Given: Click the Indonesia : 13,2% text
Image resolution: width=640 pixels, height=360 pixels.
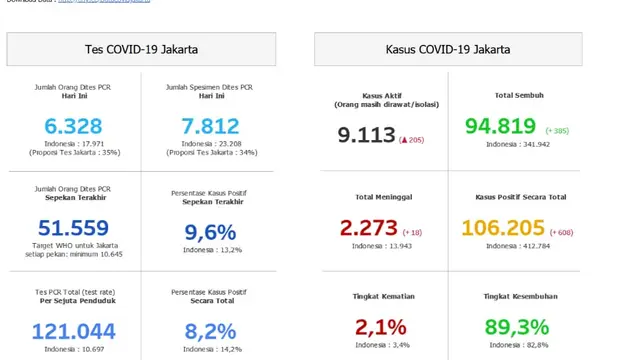Looking at the screenshot, I should pyautogui.click(x=212, y=250).
